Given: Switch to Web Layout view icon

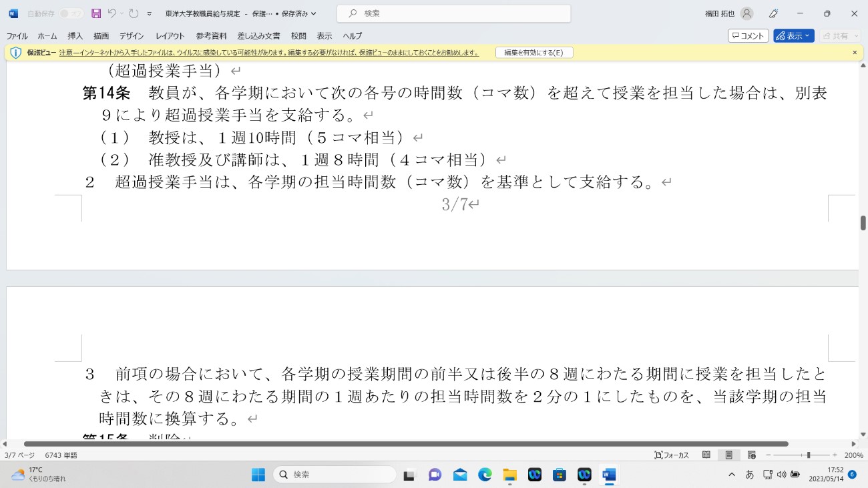Looking at the screenshot, I should tap(752, 455).
